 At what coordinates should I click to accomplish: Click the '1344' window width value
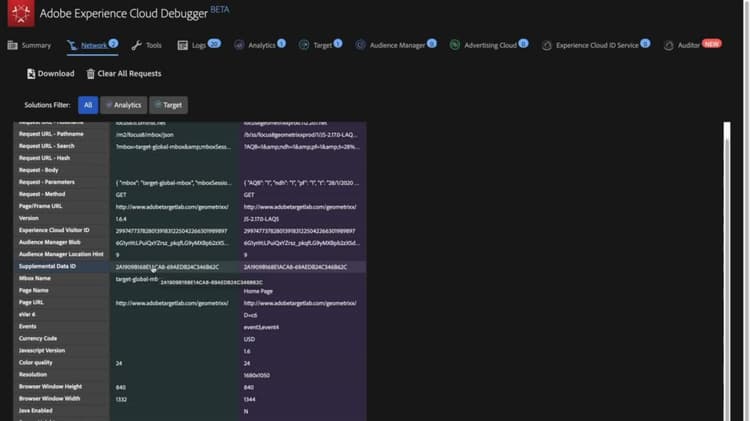point(249,399)
